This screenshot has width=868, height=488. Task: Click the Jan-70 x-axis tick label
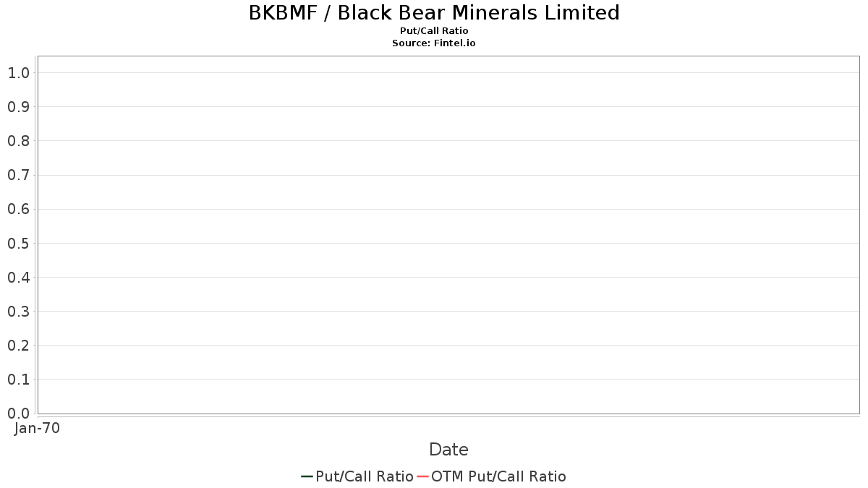click(37, 428)
